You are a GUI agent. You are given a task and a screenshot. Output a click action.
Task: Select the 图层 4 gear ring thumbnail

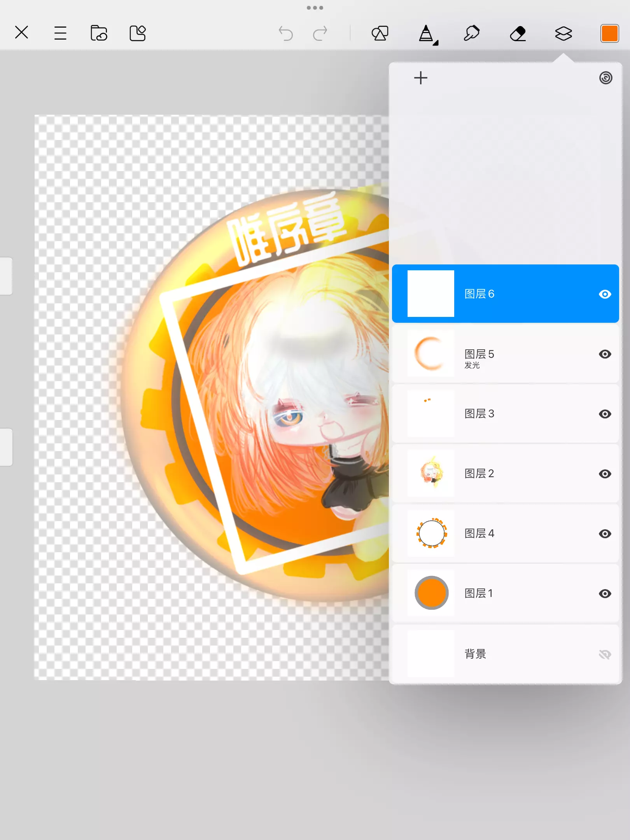tap(431, 533)
